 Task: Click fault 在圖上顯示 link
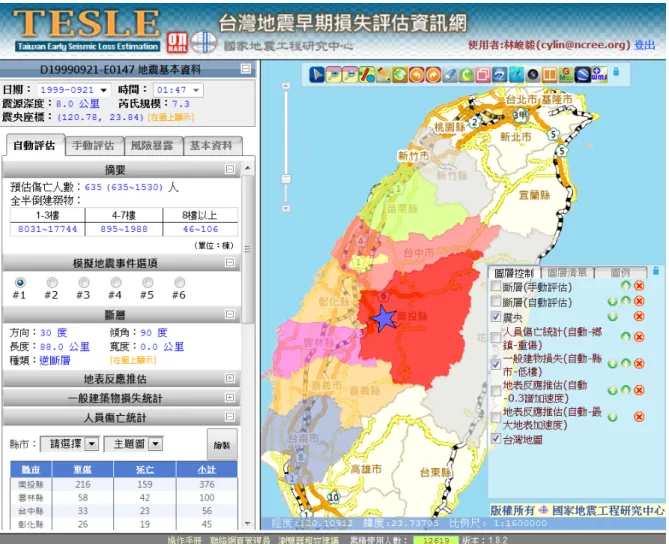coord(133,361)
